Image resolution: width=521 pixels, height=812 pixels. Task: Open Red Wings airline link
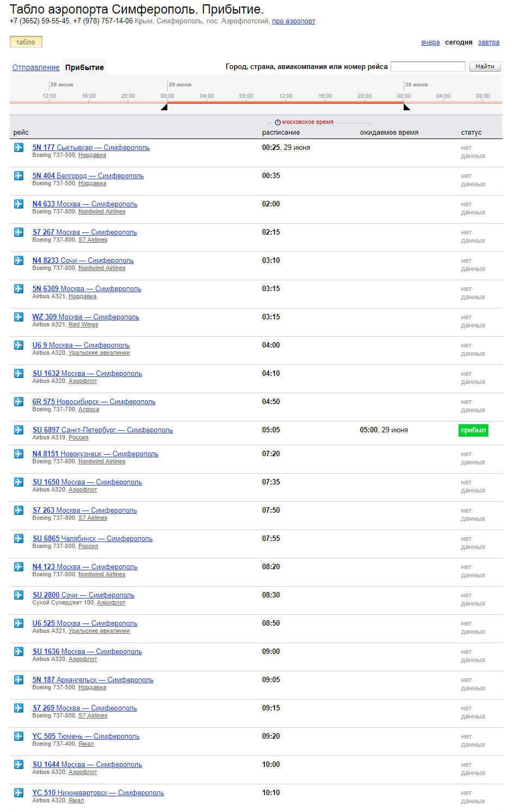click(84, 325)
